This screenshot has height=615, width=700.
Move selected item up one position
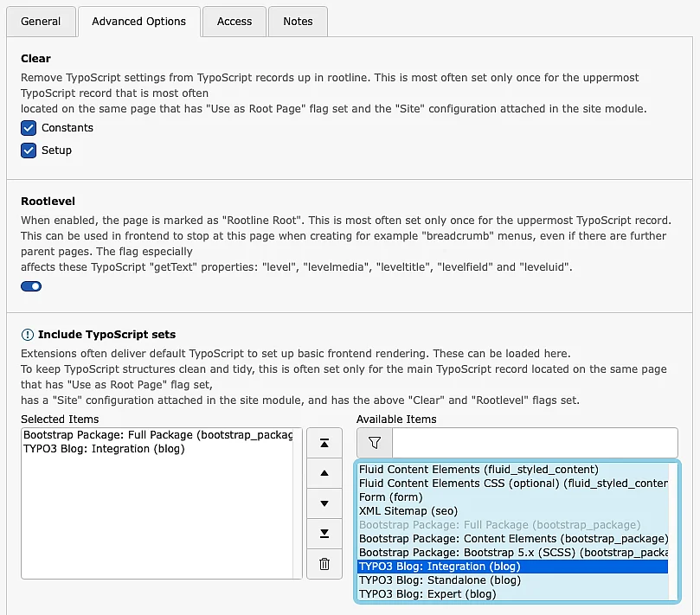(324, 473)
